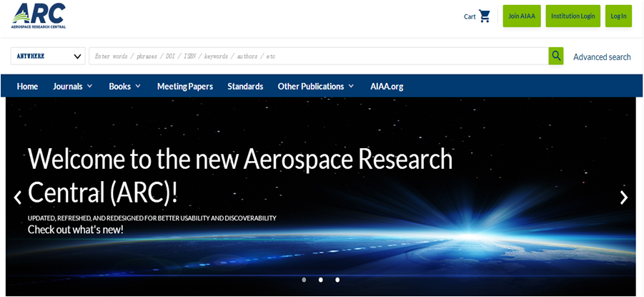The width and height of the screenshot is (644, 297).
Task: Click the Institution Login button
Action: 573,16
